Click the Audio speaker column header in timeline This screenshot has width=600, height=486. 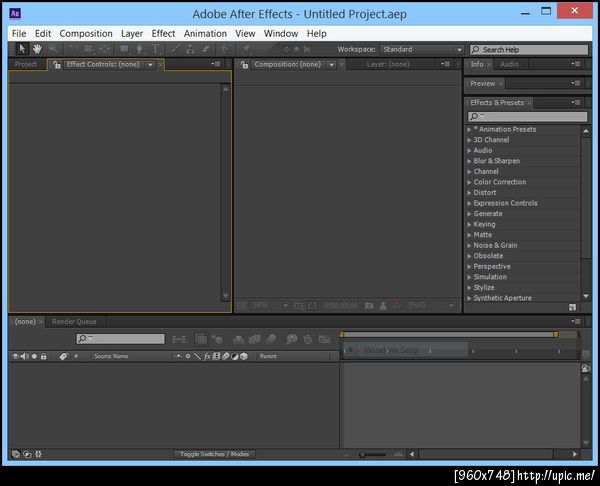(x=24, y=356)
